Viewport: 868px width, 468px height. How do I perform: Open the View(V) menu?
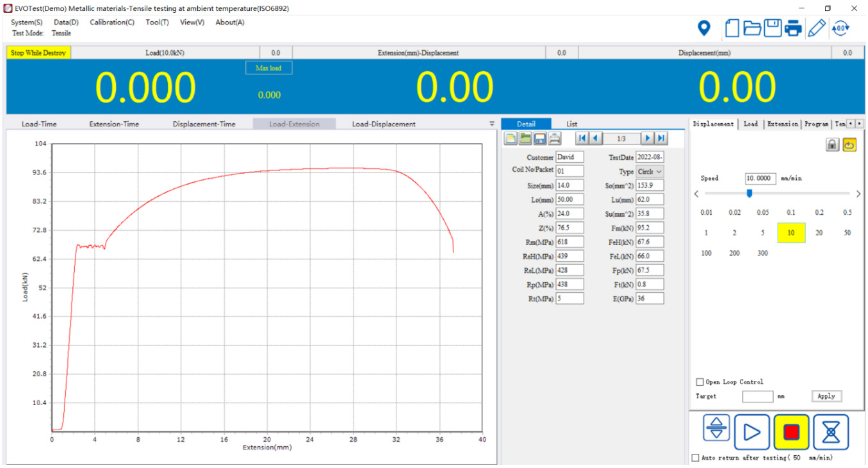click(192, 22)
